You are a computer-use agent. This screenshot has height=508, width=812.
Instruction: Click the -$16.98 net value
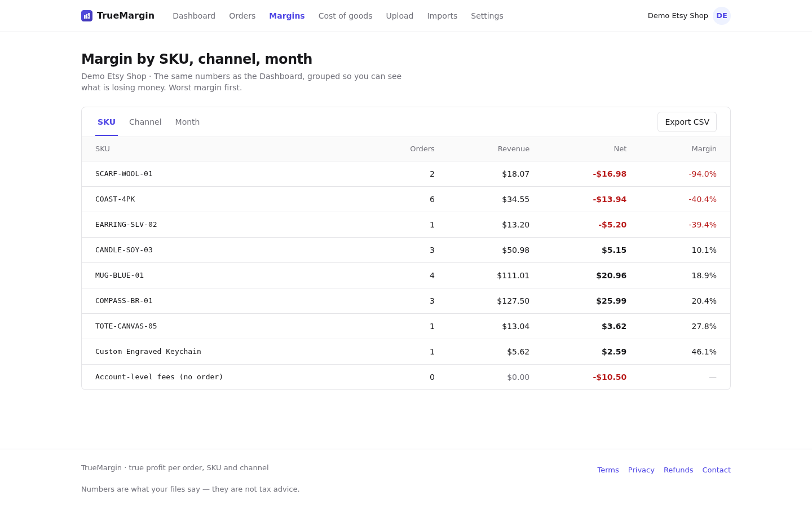coord(610,174)
